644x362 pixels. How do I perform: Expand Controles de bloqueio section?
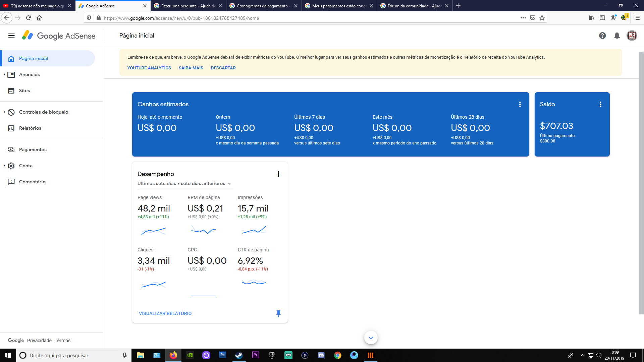[4, 112]
